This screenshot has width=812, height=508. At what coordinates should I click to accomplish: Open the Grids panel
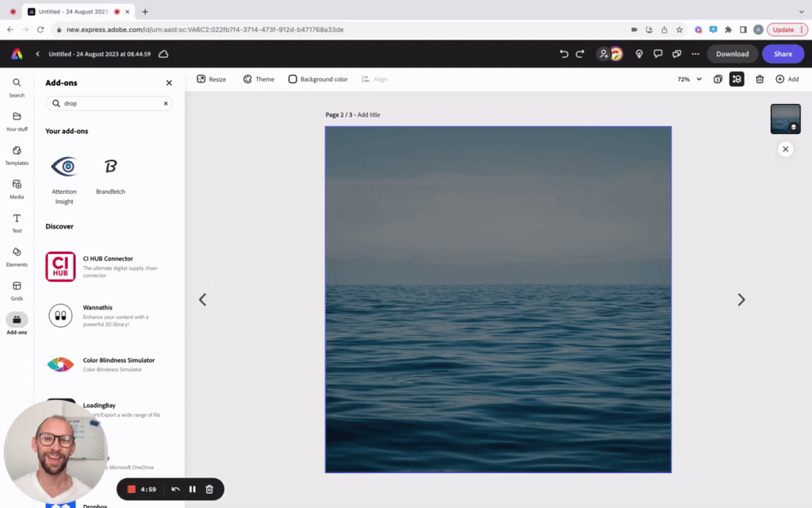pos(16,292)
